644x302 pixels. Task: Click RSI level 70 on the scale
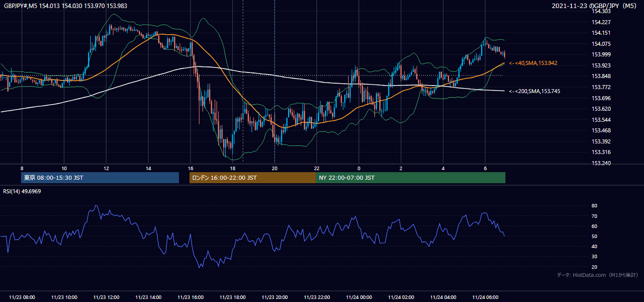594,216
